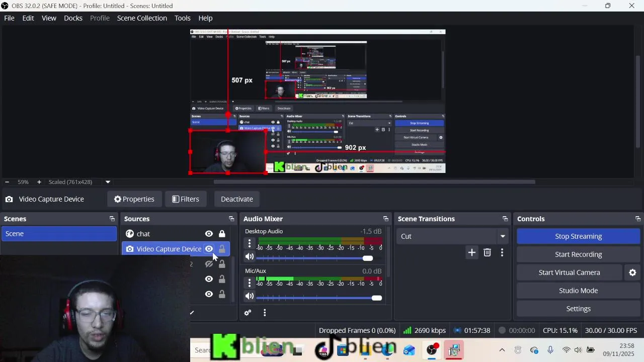
Task: Start the Virtual Camera
Action: pos(570,273)
